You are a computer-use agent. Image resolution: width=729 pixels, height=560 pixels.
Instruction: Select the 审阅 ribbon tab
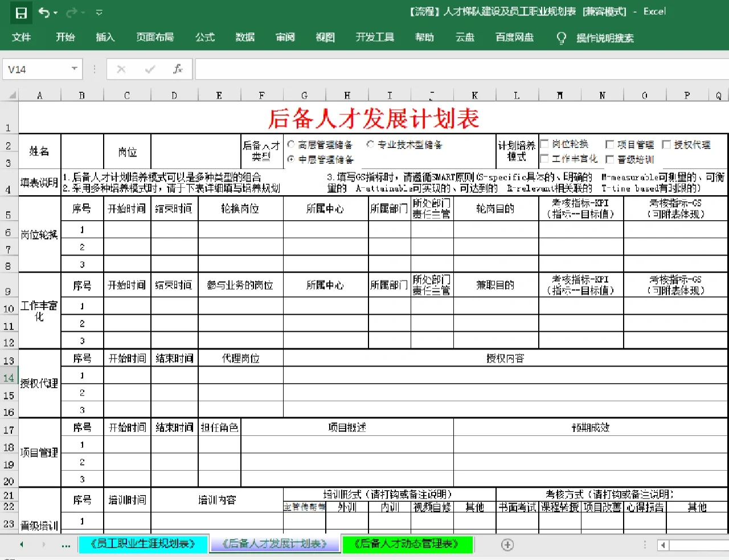coord(285,37)
